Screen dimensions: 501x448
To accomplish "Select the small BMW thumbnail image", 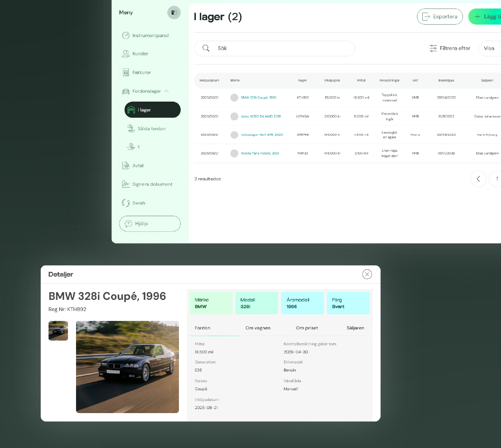I will (x=58, y=331).
